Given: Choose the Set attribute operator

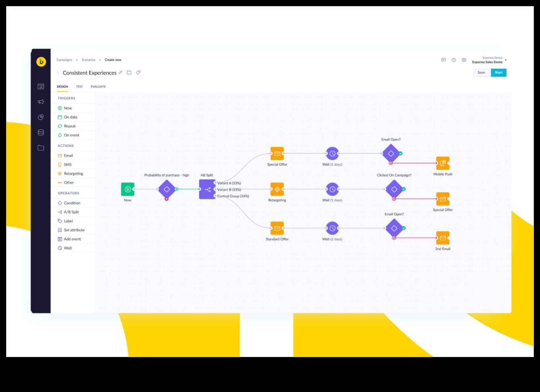Looking at the screenshot, I should (74, 230).
